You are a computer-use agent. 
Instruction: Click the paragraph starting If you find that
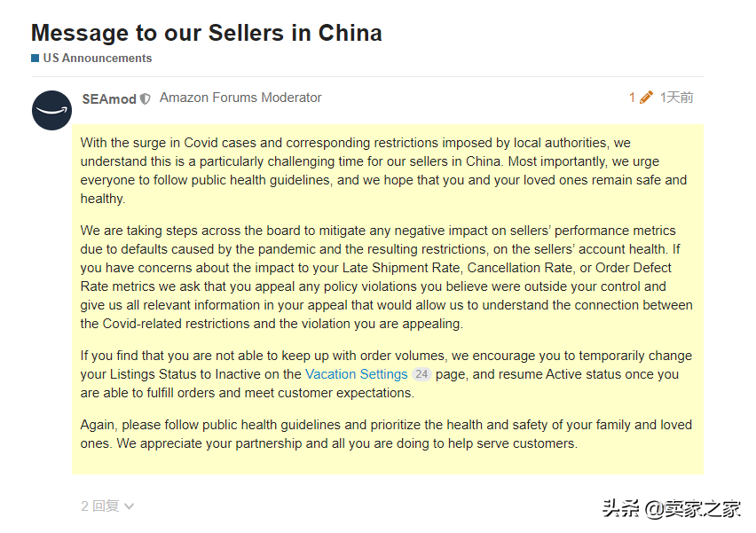[x=386, y=374]
